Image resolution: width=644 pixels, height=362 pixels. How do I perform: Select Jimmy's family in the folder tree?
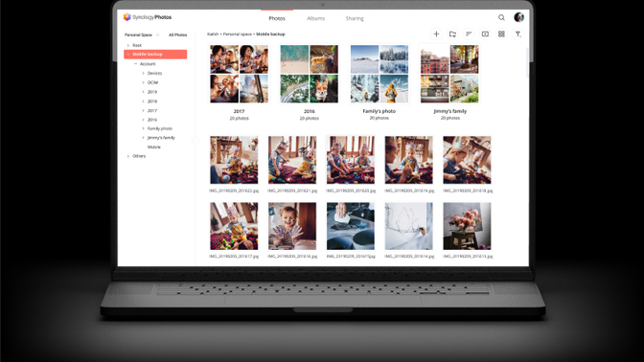161,138
